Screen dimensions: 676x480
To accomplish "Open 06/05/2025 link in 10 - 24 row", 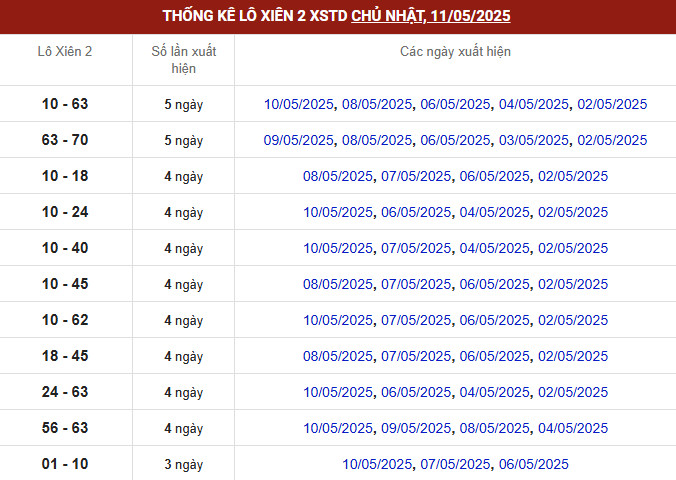I will click(x=416, y=212).
